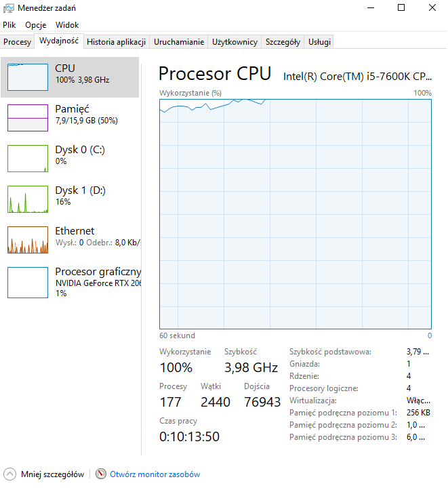
Task: Switch to the Historia aplikacji tab
Action: tap(116, 42)
